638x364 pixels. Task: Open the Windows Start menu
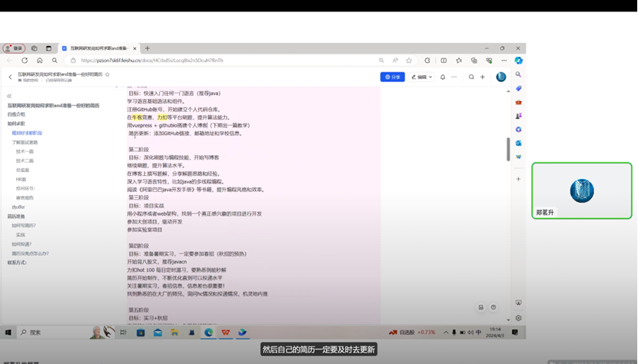point(9,333)
